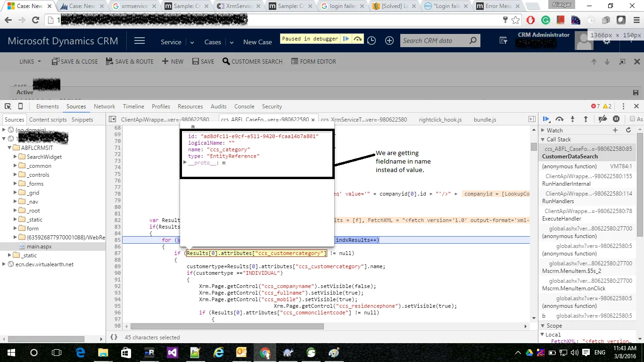Open the error count indicator
The height and width of the screenshot is (362, 644).
click(x=595, y=107)
